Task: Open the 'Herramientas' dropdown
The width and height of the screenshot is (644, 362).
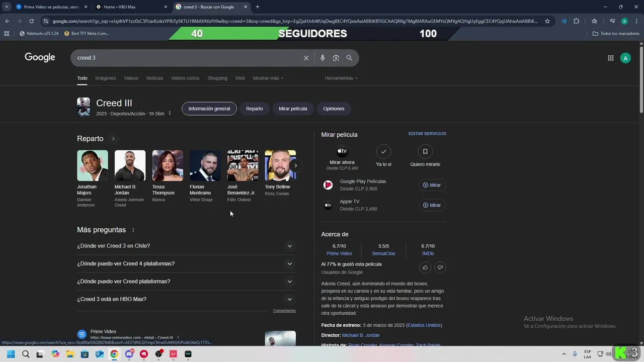Action: (x=342, y=78)
